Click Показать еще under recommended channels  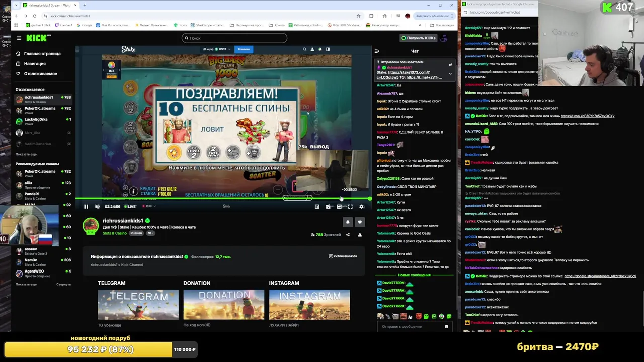click(26, 284)
